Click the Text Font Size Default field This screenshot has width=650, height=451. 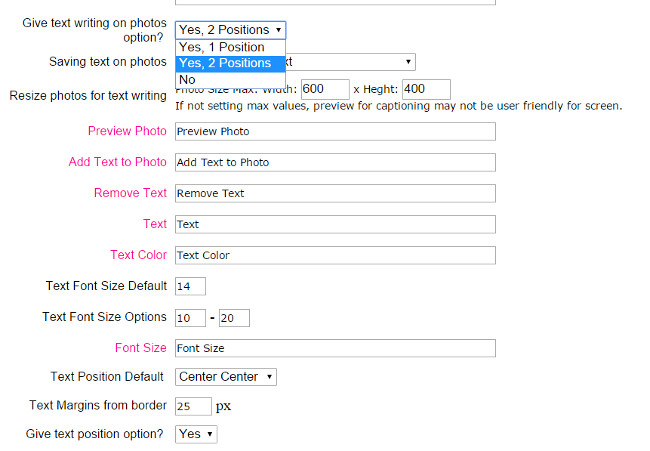[x=190, y=286]
